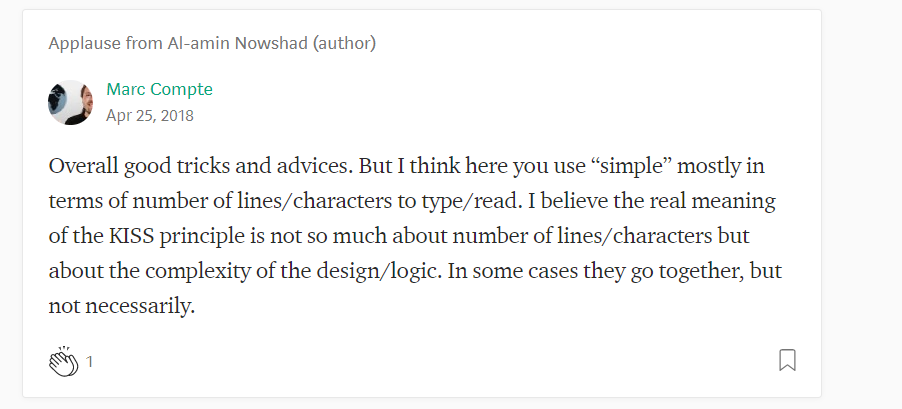Open the Apr 25, 2018 date permalink
Image resolution: width=902 pixels, height=409 pixels.
click(150, 116)
